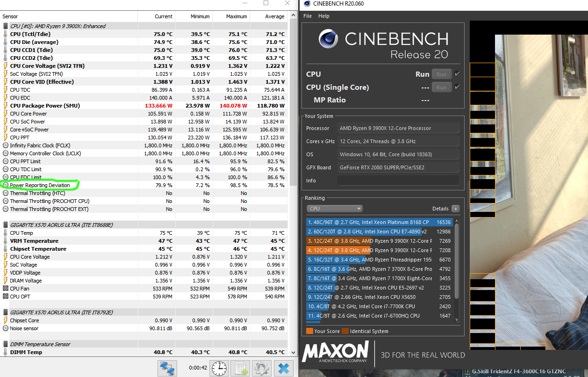Select the Chipset Temperature sensor row
Viewport: 588px width, 377px height.
click(x=143, y=249)
